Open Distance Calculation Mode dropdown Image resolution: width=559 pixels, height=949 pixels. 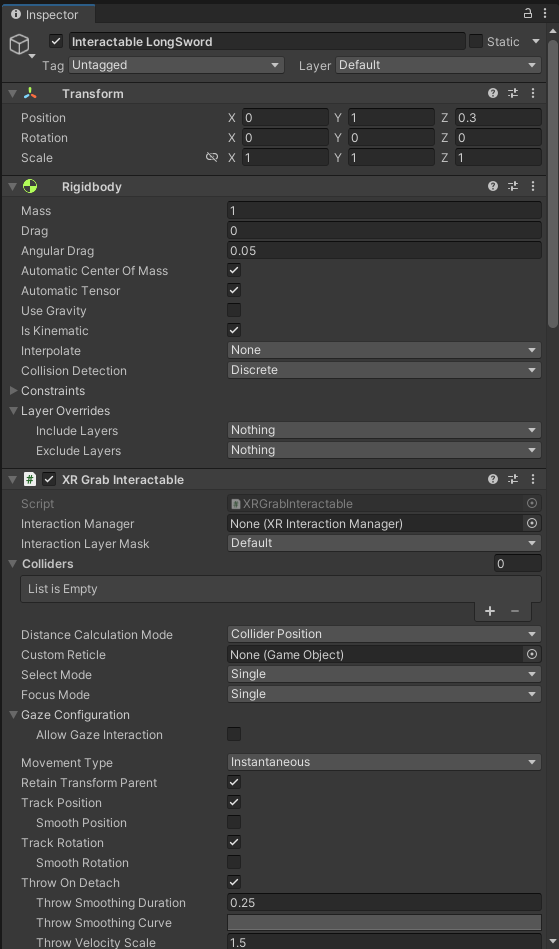click(384, 634)
